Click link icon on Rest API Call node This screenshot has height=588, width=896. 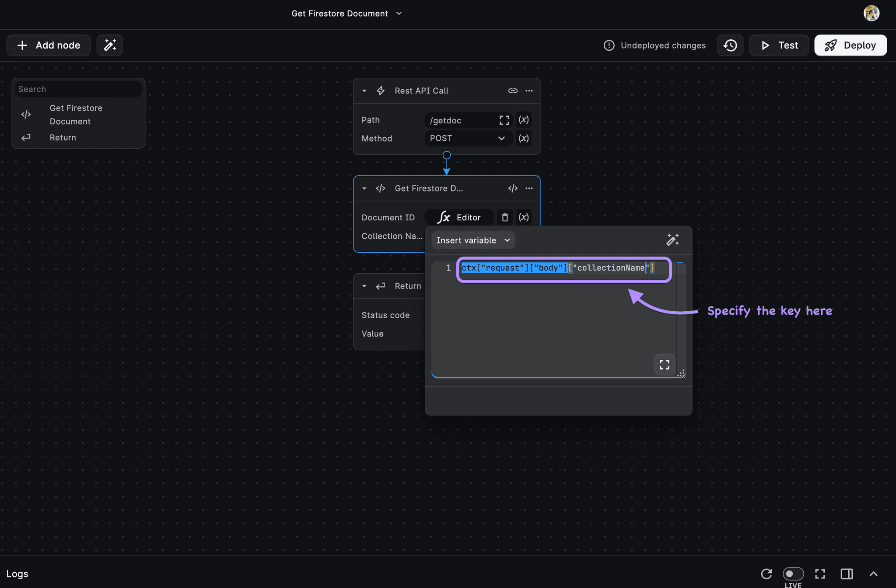click(513, 90)
